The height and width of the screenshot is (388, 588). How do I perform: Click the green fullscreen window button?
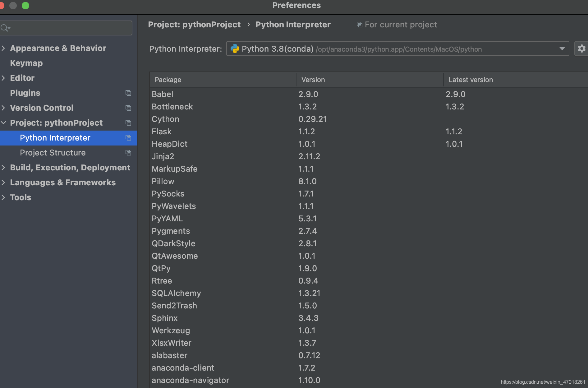25,6
